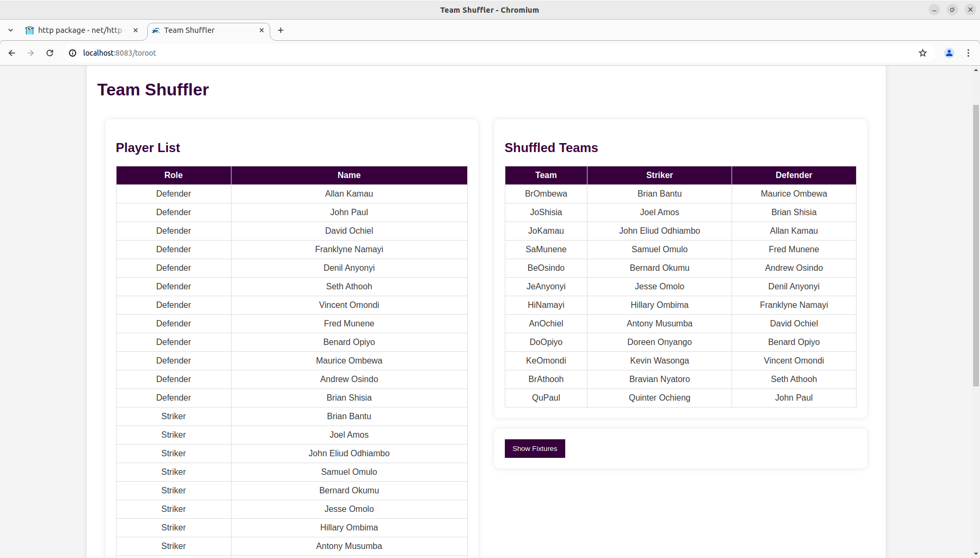
Task: Click the new tab plus button
Action: coord(281,30)
